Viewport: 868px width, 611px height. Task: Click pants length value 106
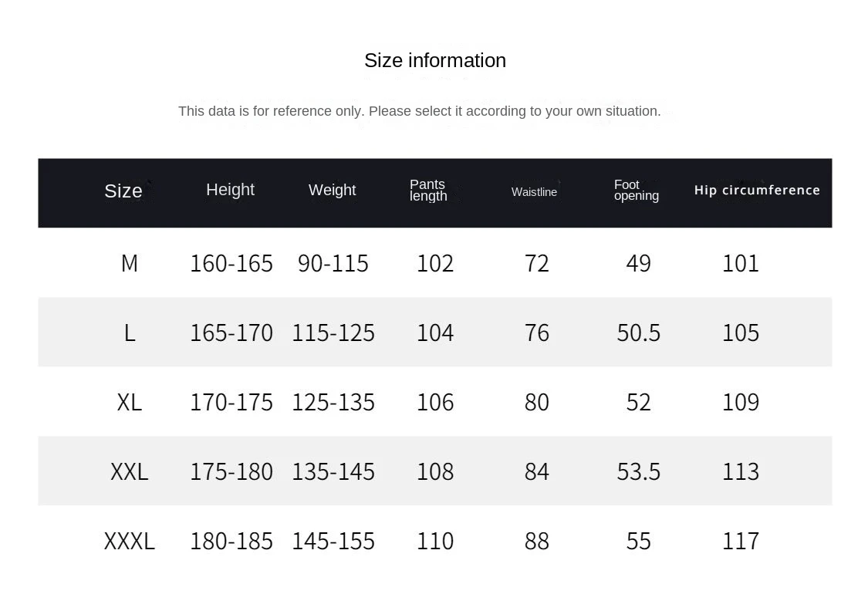tap(435, 402)
